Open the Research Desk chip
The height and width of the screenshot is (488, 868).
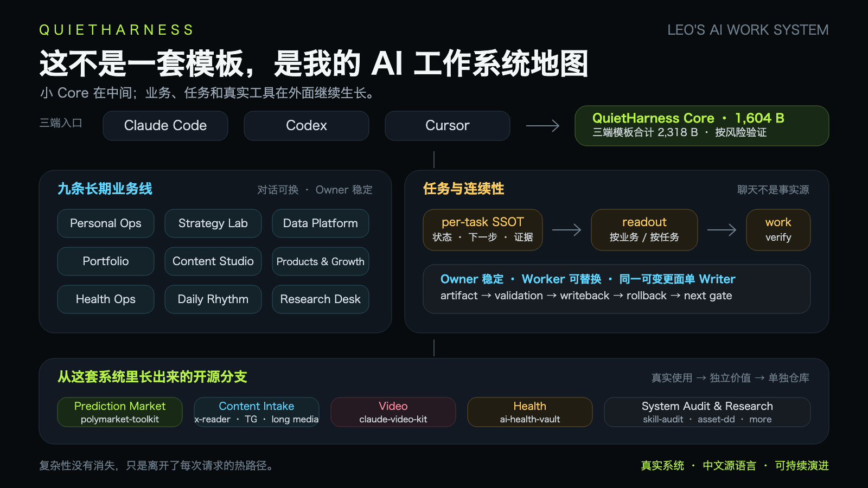point(321,299)
